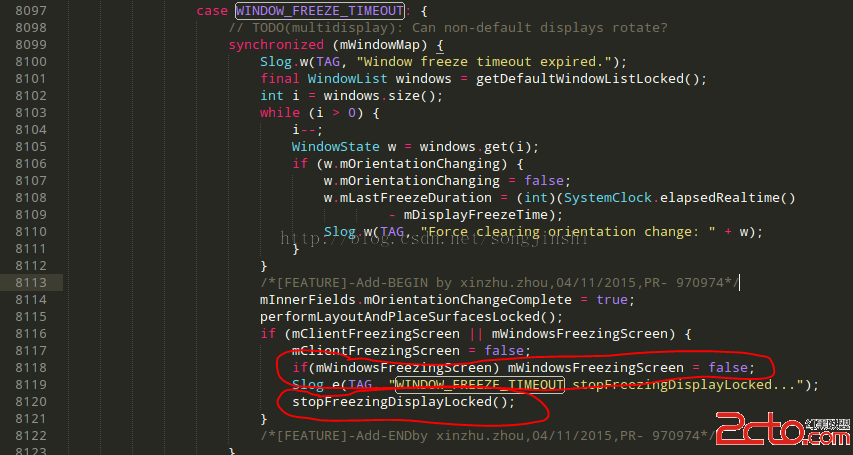
Task: Click elapsedRealtime() call
Action: [728, 198]
